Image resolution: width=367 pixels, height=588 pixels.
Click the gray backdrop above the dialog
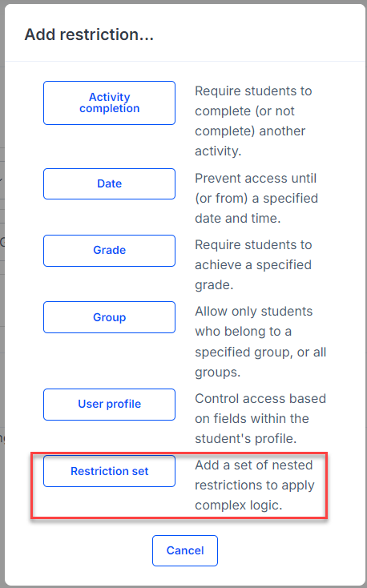point(183,2)
